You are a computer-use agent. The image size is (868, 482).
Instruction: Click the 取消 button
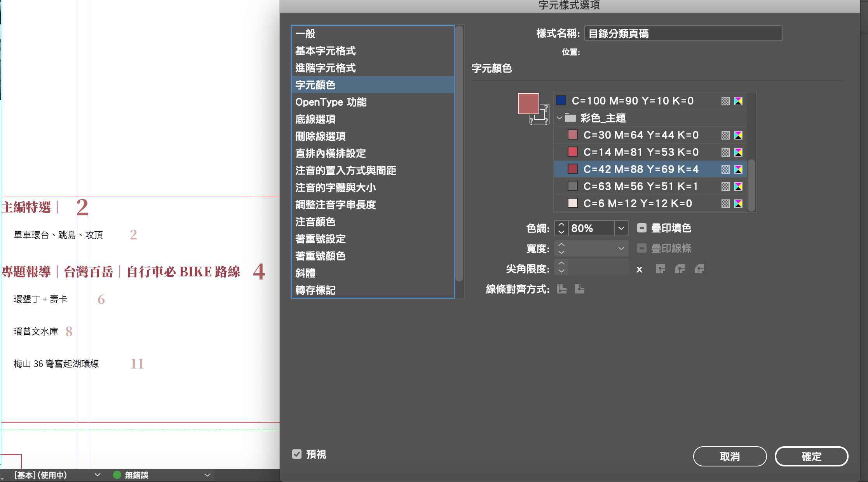(x=730, y=456)
